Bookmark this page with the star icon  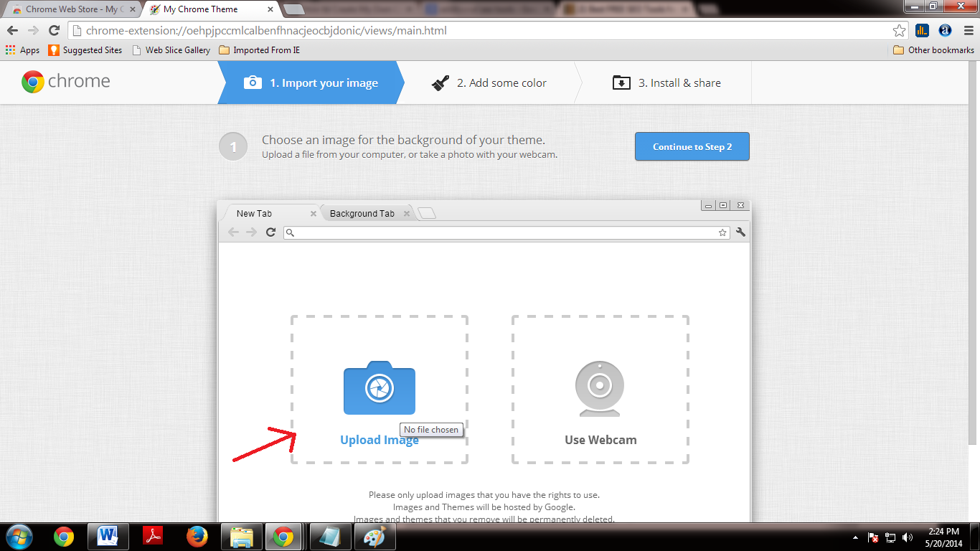899,31
